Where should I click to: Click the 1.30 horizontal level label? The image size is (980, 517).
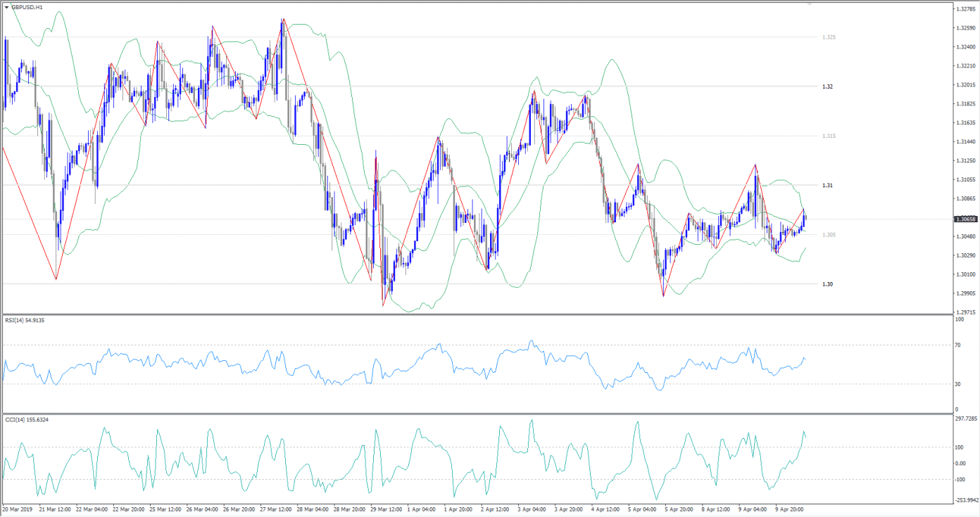coord(827,284)
